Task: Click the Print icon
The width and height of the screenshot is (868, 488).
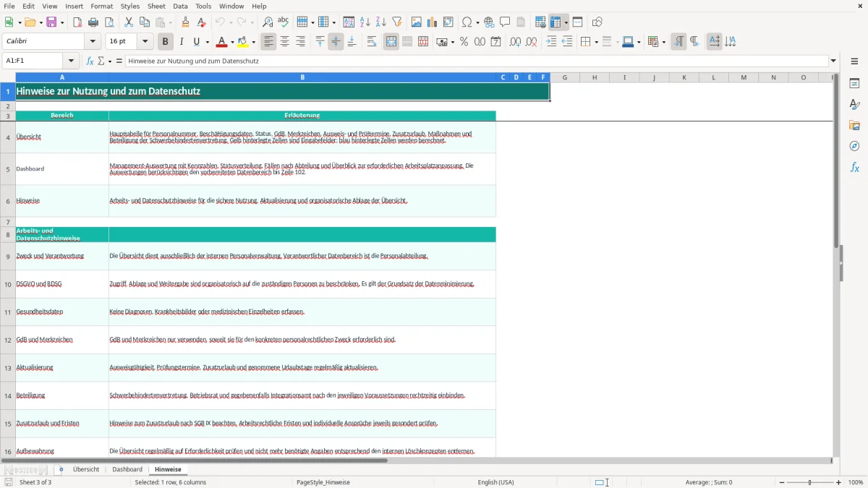Action: 93,22
